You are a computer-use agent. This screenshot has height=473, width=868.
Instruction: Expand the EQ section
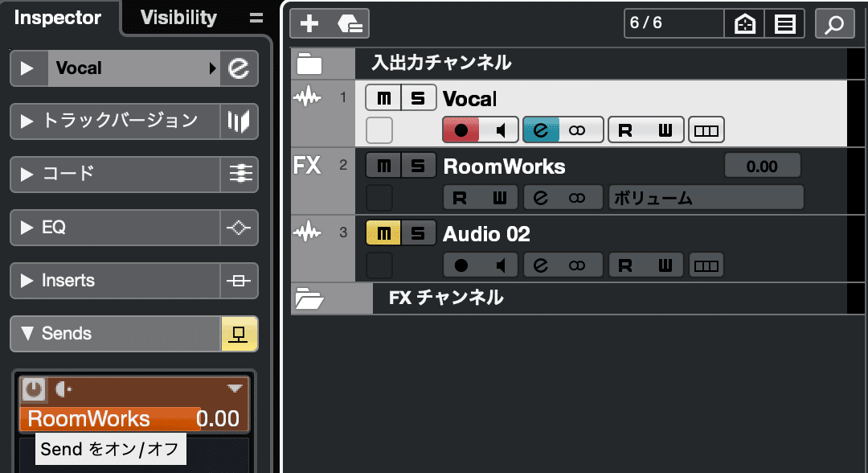point(27,228)
